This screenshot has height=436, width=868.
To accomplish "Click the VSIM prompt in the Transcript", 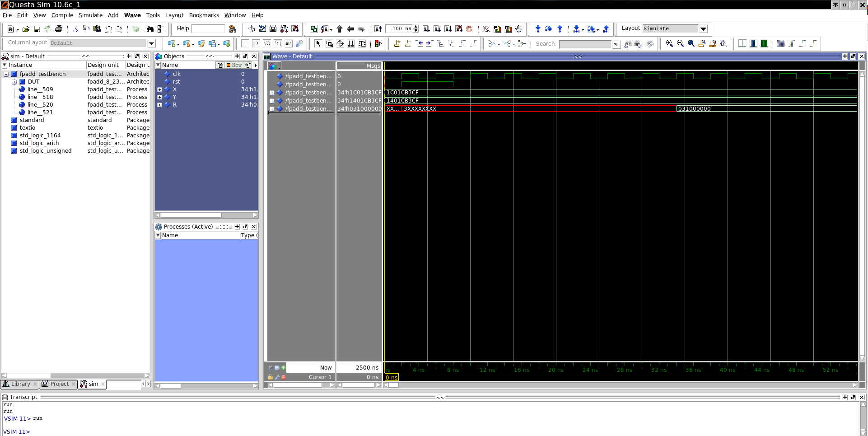I will pyautogui.click(x=17, y=431).
